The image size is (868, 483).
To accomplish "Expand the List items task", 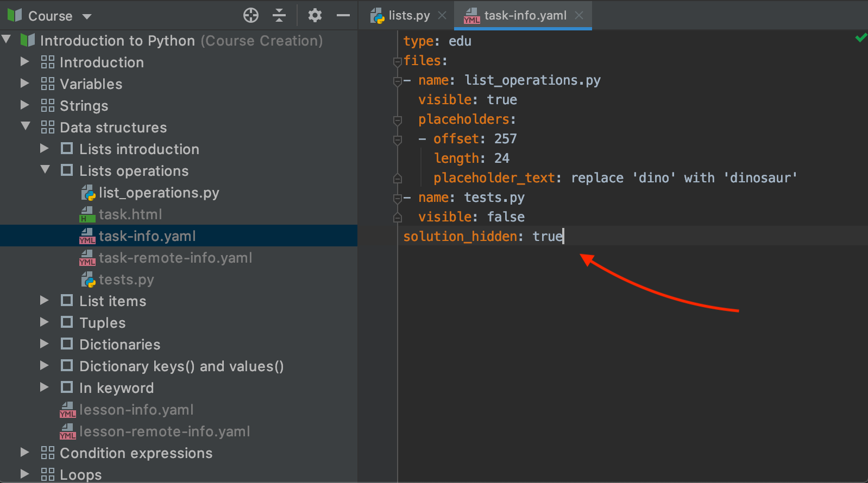I will (x=45, y=300).
